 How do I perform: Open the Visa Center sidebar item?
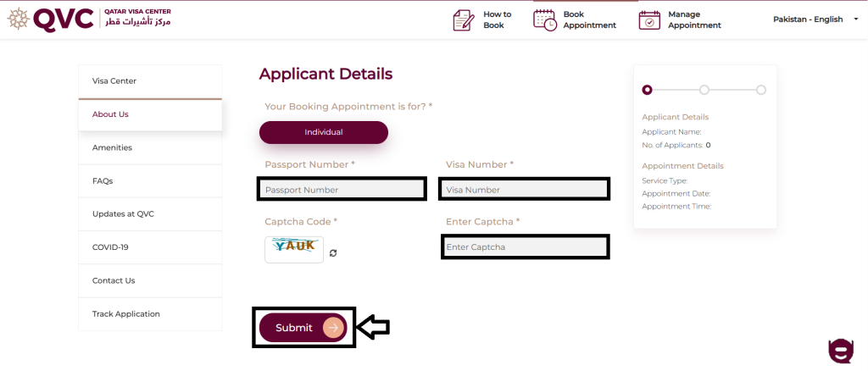coord(150,81)
